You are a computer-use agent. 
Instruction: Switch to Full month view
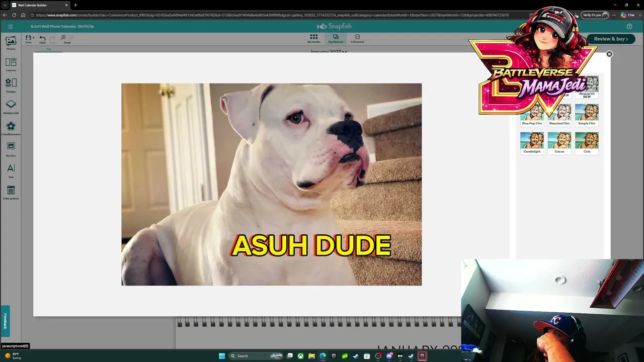click(357, 39)
